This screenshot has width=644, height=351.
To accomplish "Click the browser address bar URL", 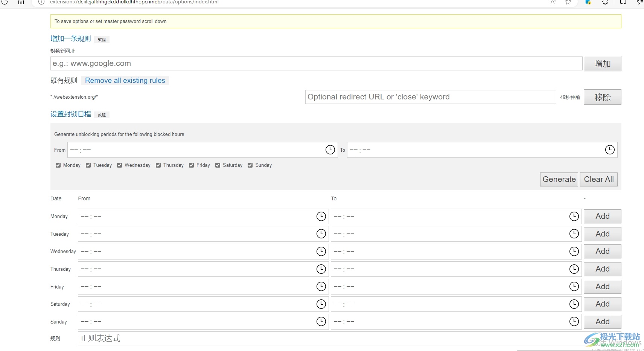I will [x=134, y=2].
